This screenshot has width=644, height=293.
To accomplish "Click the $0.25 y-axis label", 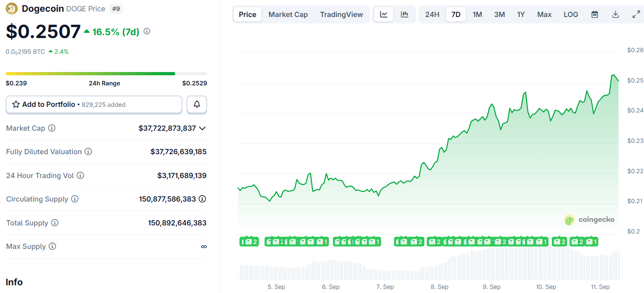I will click(635, 80).
